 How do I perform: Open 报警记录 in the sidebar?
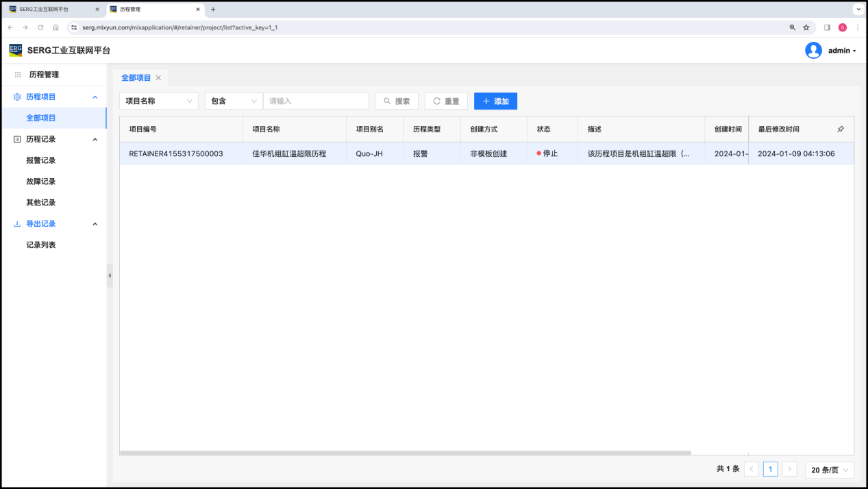click(x=41, y=160)
